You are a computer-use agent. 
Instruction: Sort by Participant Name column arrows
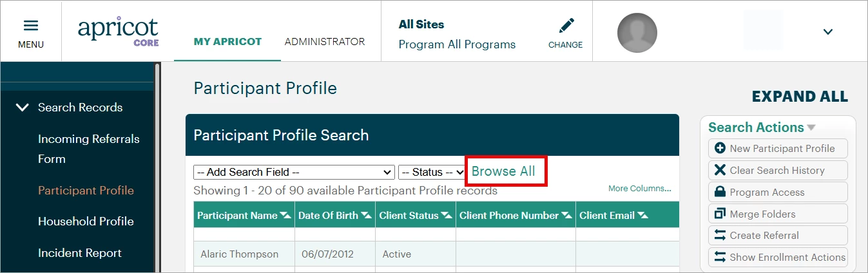click(285, 216)
